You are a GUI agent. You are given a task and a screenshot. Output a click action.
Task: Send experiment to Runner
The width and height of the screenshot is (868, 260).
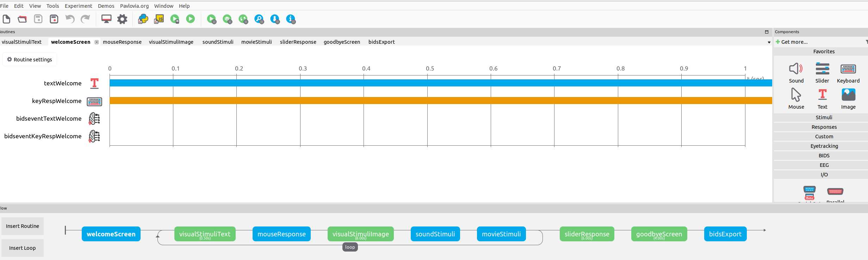click(175, 19)
